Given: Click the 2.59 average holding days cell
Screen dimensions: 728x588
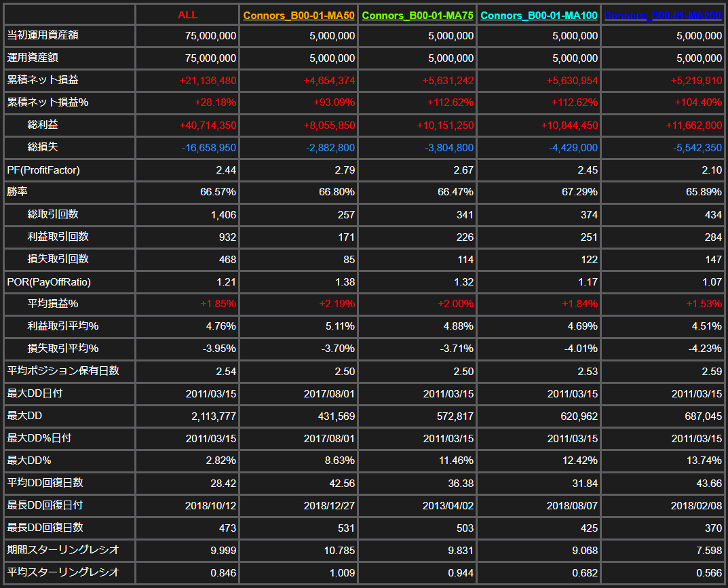Looking at the screenshot, I should 712,371.
